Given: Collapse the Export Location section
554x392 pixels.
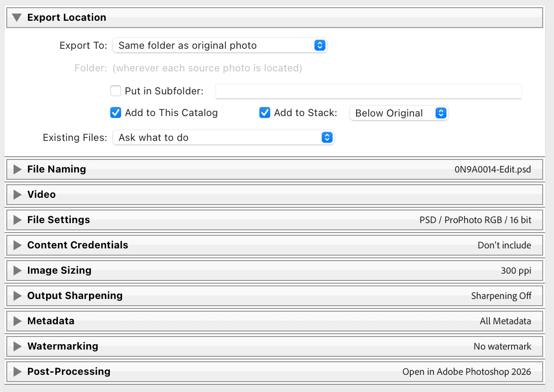Looking at the screenshot, I should (x=17, y=18).
